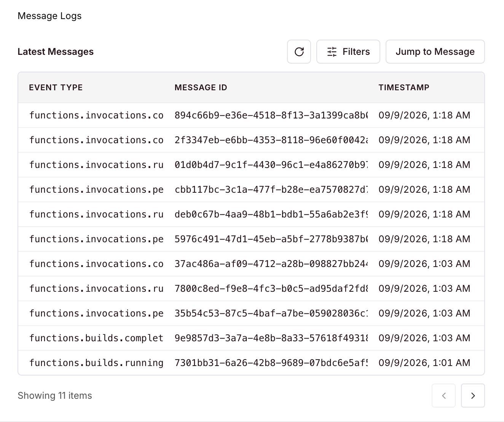Click the functions.builds.complet event type cell

point(96,338)
